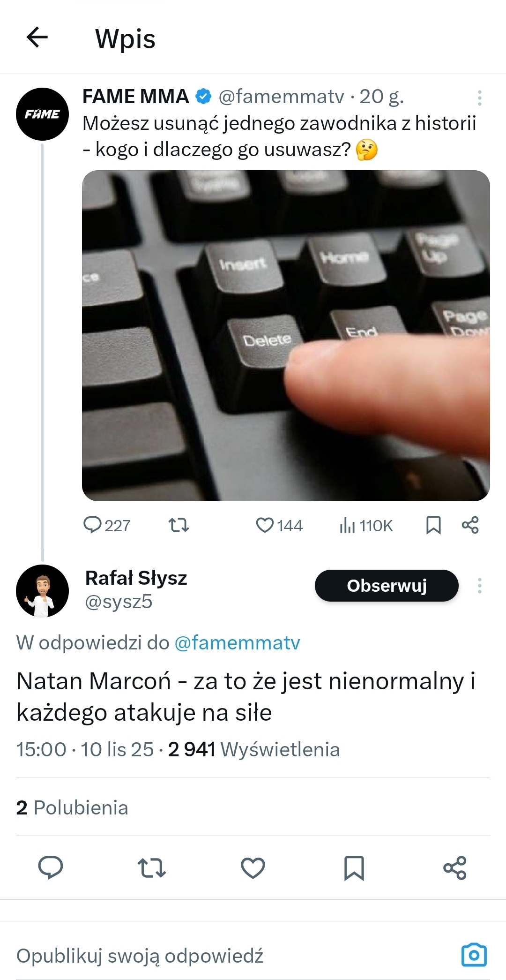Go back using the arrow icon
The height and width of the screenshot is (980, 506).
pyautogui.click(x=37, y=38)
